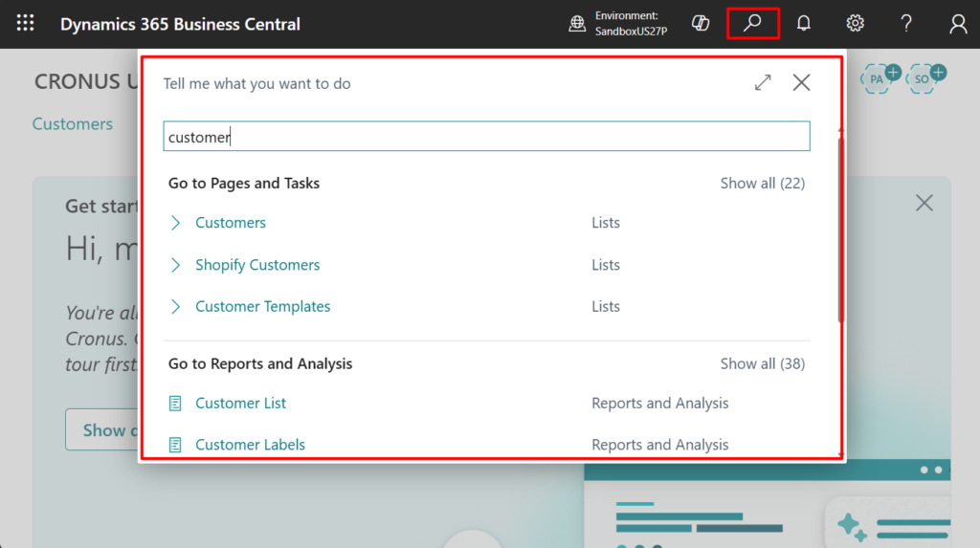Open the Help question mark
Screen dimensions: 980x548
(906, 24)
